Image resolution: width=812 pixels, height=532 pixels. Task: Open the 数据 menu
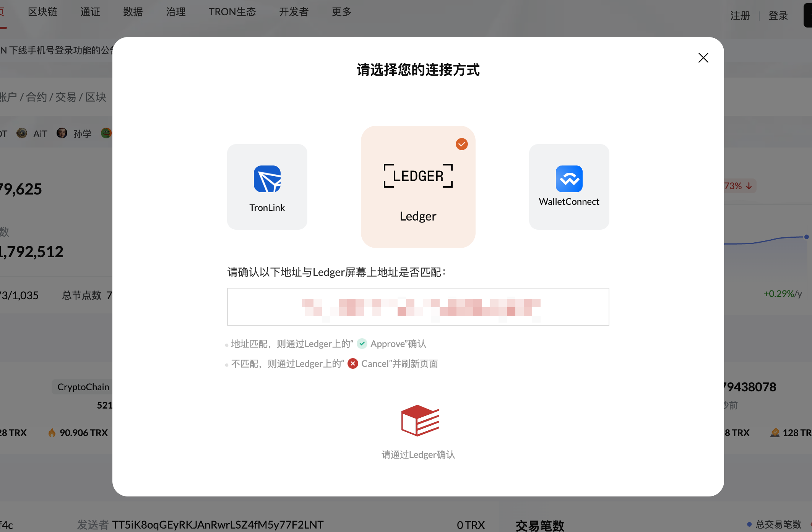point(133,12)
